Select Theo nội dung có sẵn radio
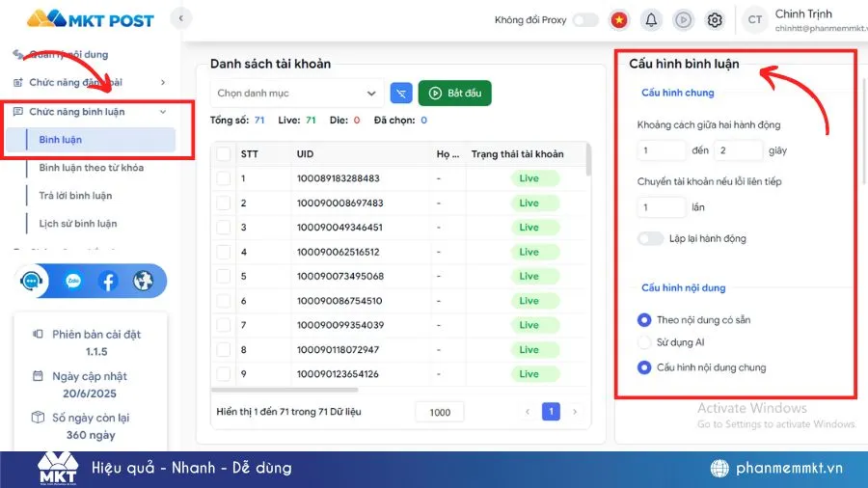Image resolution: width=868 pixels, height=488 pixels. click(x=644, y=320)
